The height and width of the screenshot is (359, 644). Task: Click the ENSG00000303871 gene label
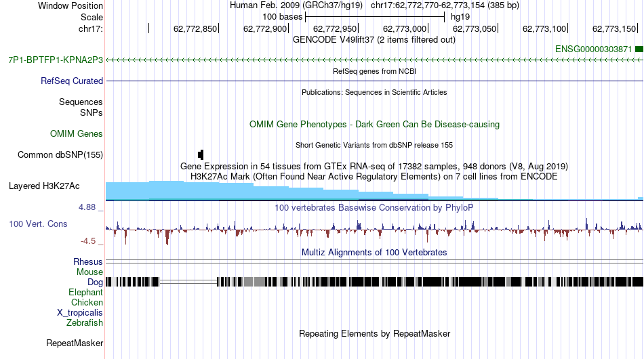(x=593, y=49)
